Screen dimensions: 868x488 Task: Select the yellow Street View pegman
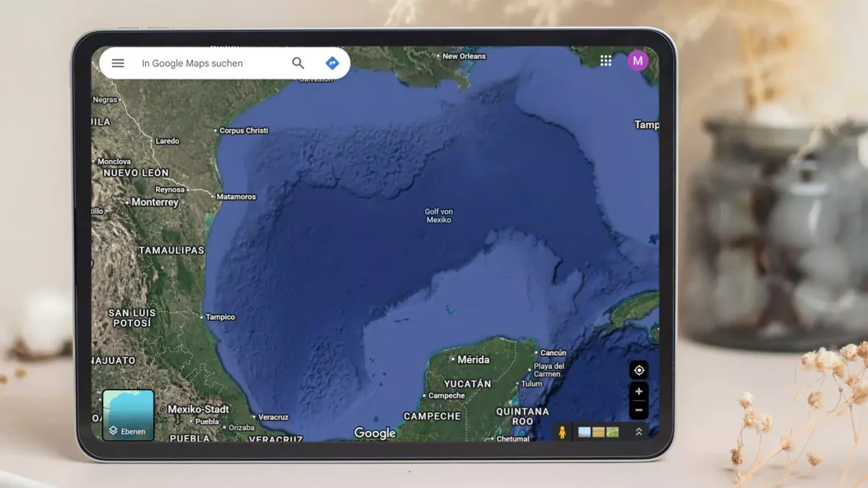click(562, 432)
